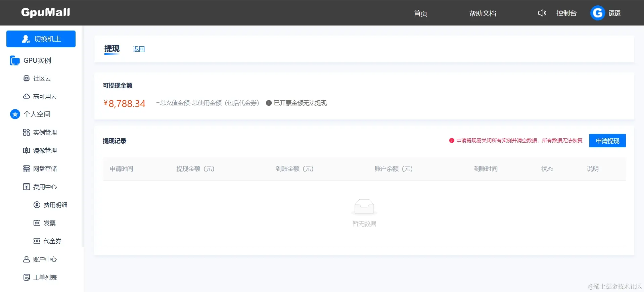The height and width of the screenshot is (292, 644).
Task: Click the 提现记录 heading
Action: click(x=114, y=141)
